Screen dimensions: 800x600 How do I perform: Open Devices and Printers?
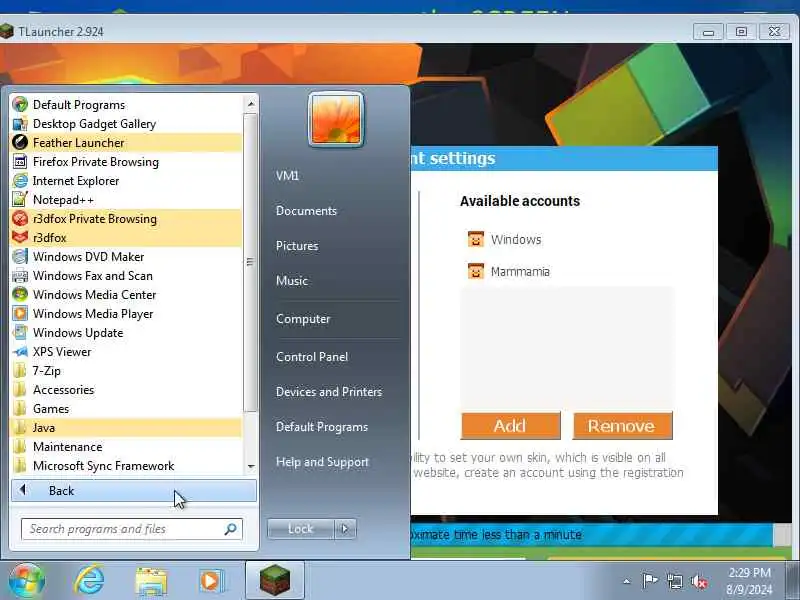point(329,392)
